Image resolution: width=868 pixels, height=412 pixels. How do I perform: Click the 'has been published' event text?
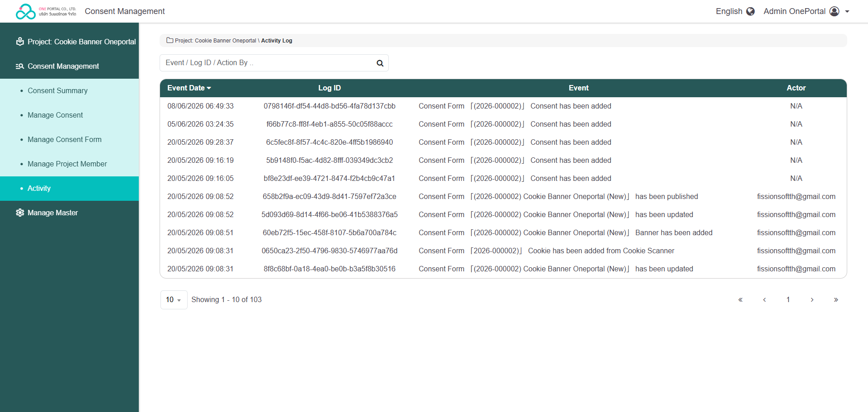[x=666, y=197]
